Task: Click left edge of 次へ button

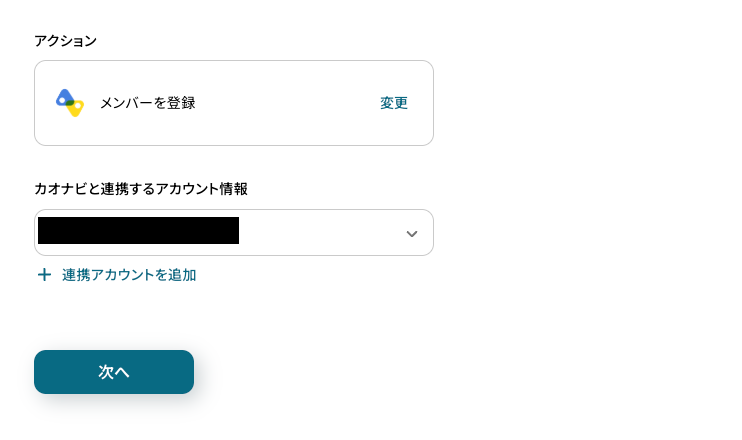Action: click(x=44, y=372)
